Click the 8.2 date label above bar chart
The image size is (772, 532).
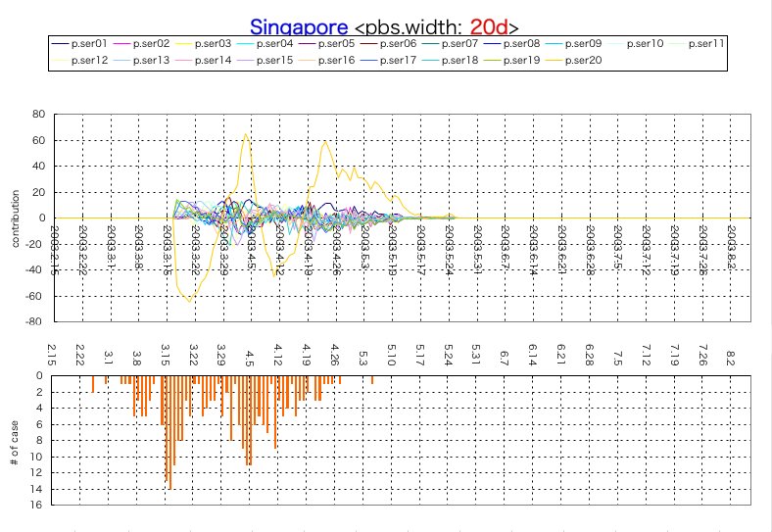(x=731, y=358)
